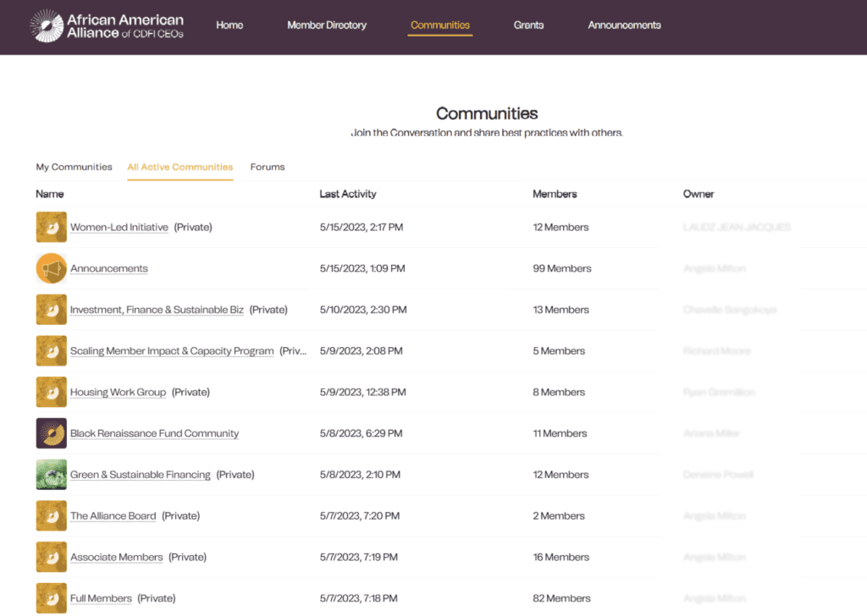The height and width of the screenshot is (616, 867).
Task: Open The Alliance Board link
Action: tap(113, 516)
